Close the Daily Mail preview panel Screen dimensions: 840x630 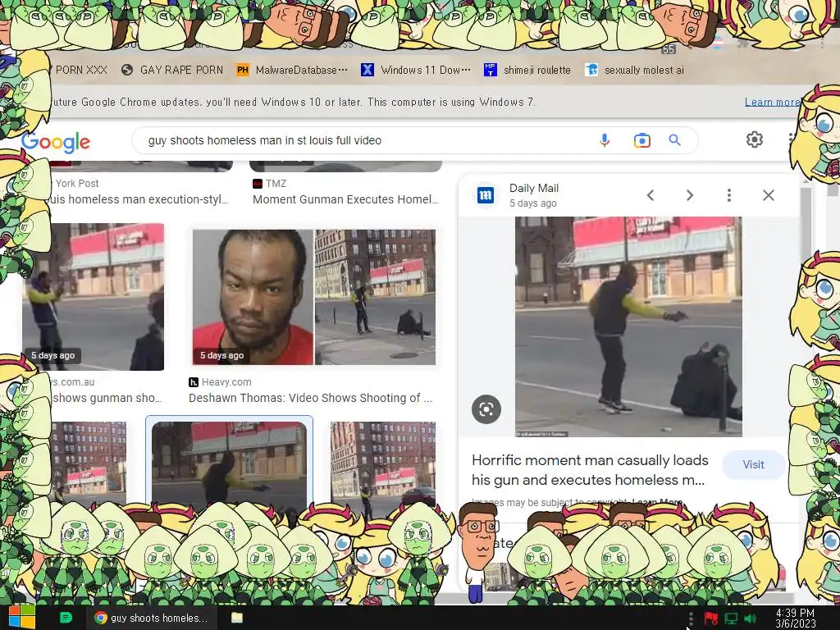pos(768,195)
